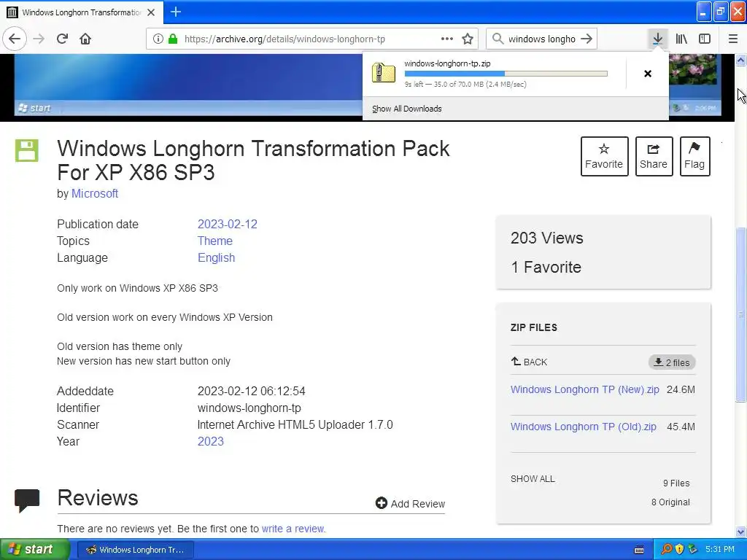Click BACK in the ZIP FILES panel
The image size is (747, 560).
[529, 362]
